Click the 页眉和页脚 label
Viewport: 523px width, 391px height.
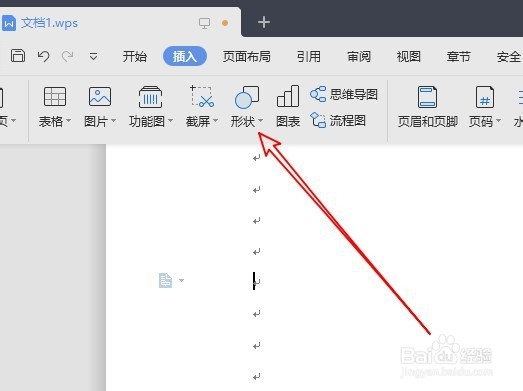point(428,121)
